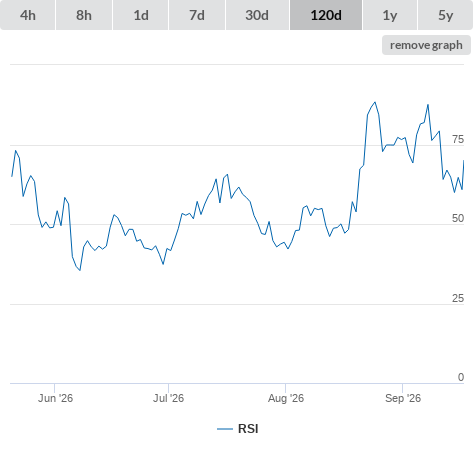The image size is (474, 455).
Task: Toggle RSI series via legend label
Action: (248, 429)
